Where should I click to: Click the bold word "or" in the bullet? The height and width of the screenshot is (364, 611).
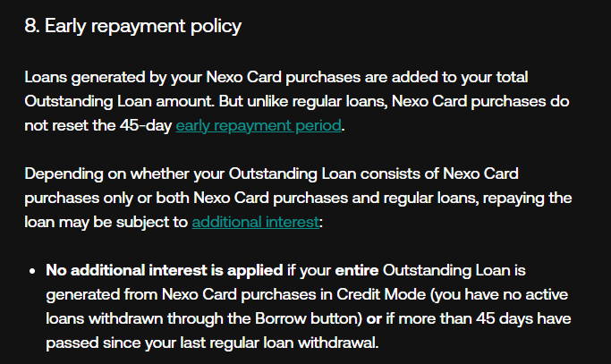[374, 318]
